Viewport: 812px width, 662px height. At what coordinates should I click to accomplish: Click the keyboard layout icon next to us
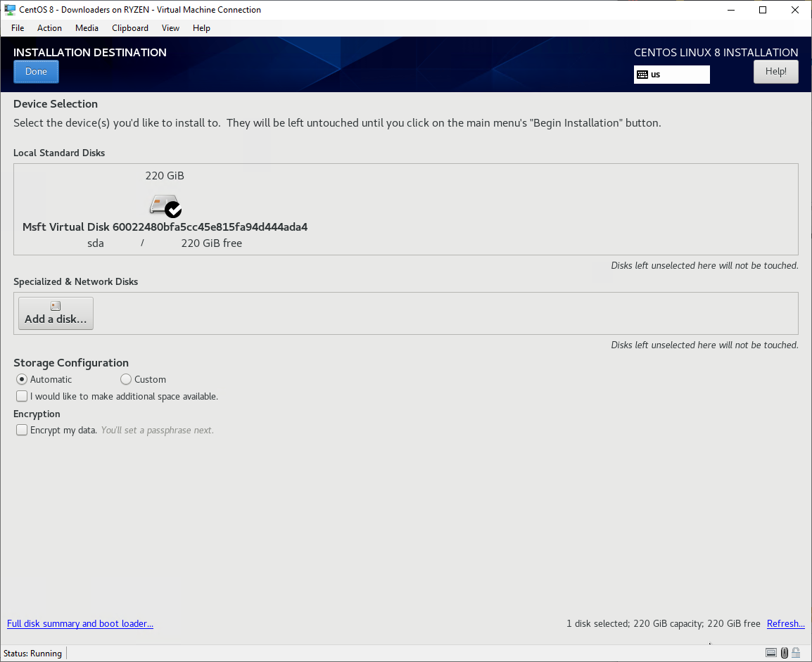642,75
